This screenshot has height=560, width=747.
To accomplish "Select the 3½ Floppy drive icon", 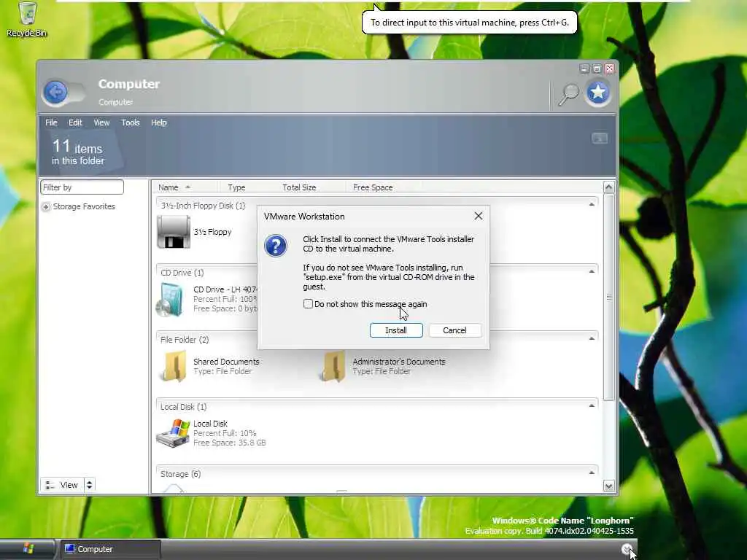I will click(174, 232).
